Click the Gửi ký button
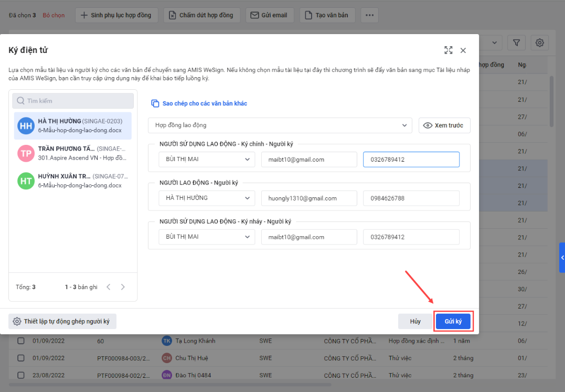 pos(453,321)
